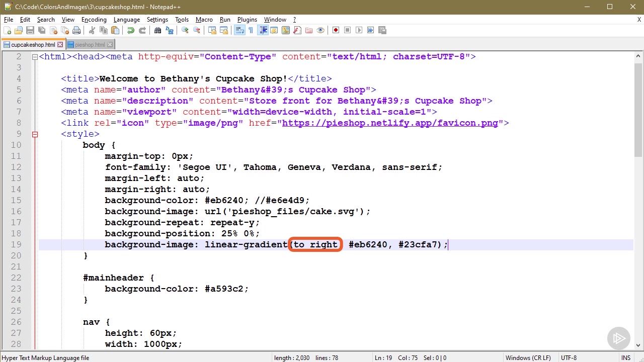Toggle Show All Characters pilcrow icon
644x362 pixels.
pos(251,30)
